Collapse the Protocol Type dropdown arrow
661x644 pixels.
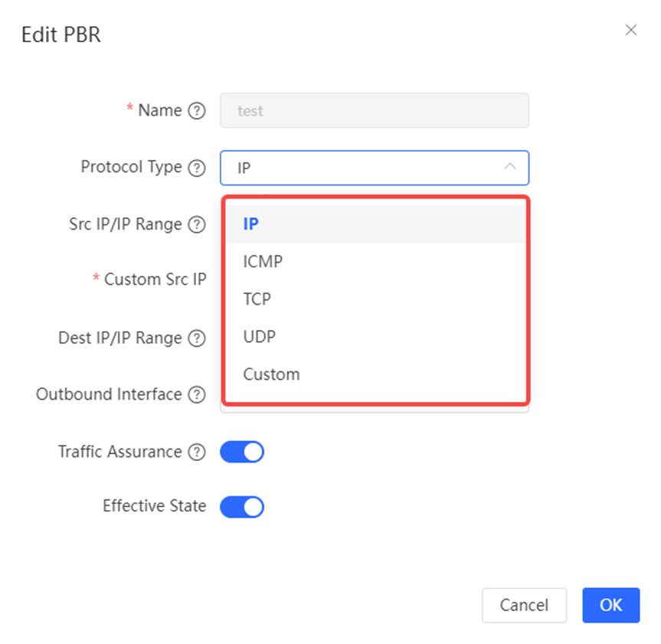(510, 166)
